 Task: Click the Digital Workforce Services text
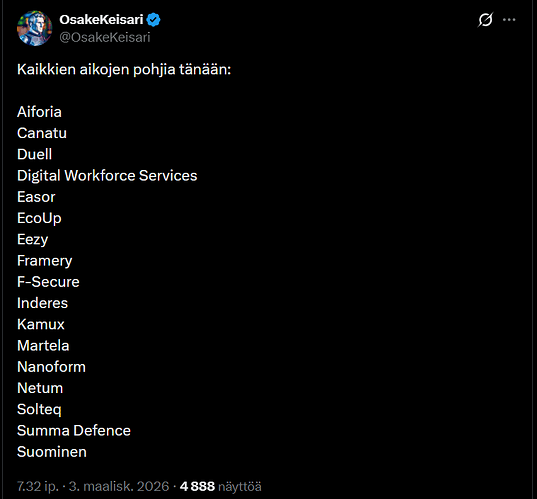tap(107, 176)
